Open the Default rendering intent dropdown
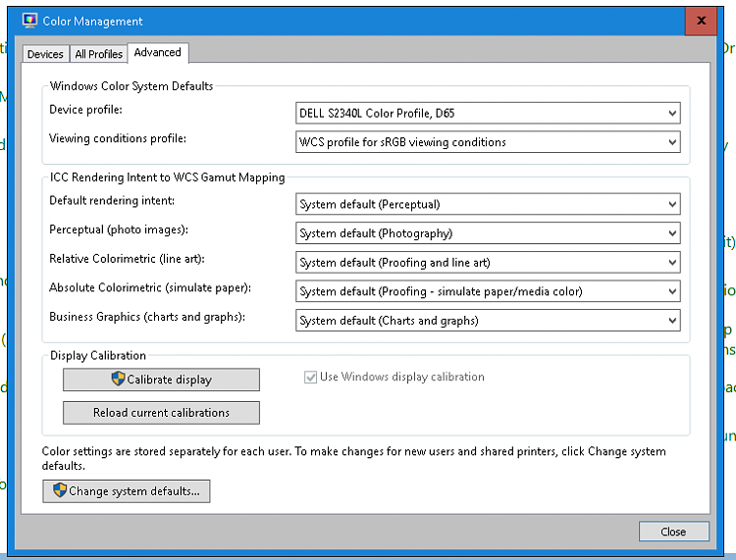This screenshot has width=736, height=560. coord(488,204)
